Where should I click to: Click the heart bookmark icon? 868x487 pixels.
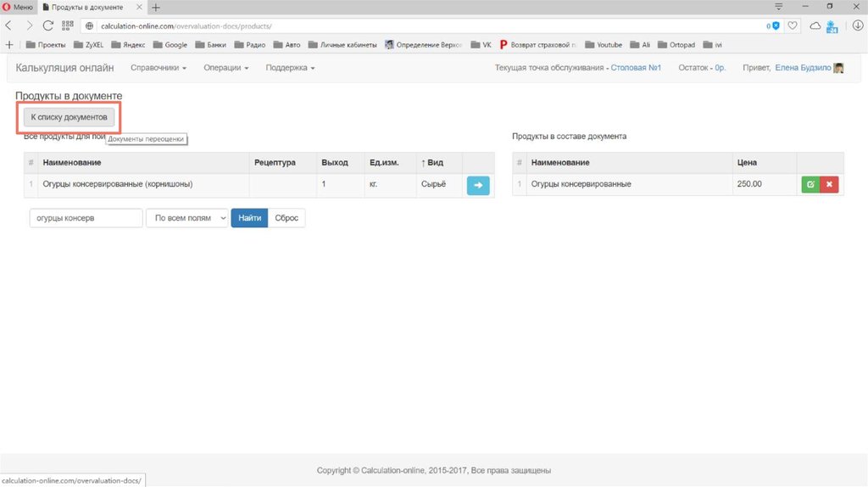tap(793, 26)
